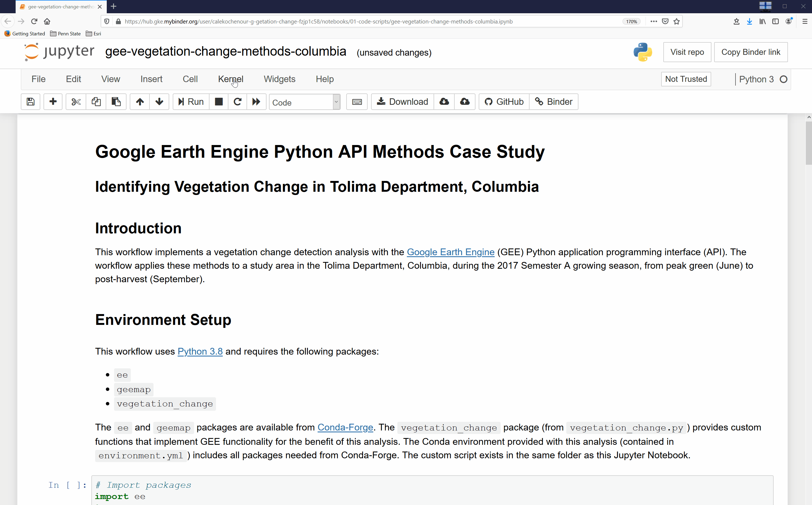Click the Save (floppy disk) icon
This screenshot has width=812, height=505.
tap(31, 101)
